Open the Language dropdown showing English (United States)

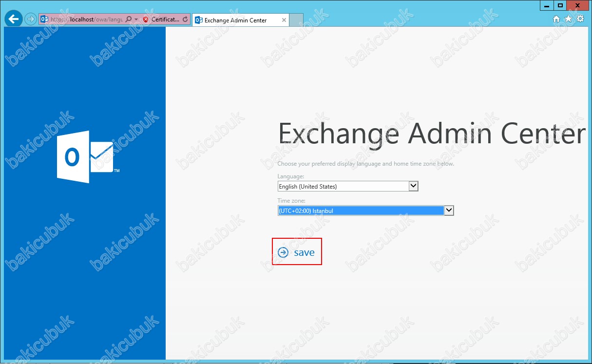(x=348, y=186)
